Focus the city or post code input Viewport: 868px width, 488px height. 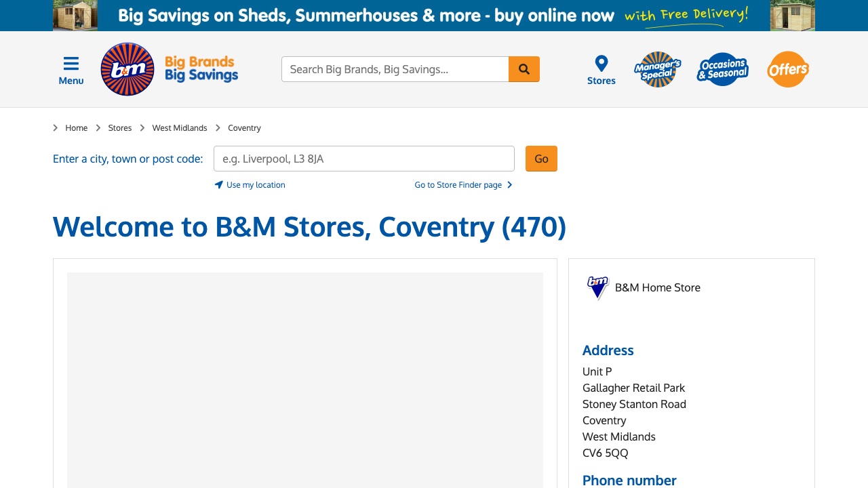[x=363, y=159]
